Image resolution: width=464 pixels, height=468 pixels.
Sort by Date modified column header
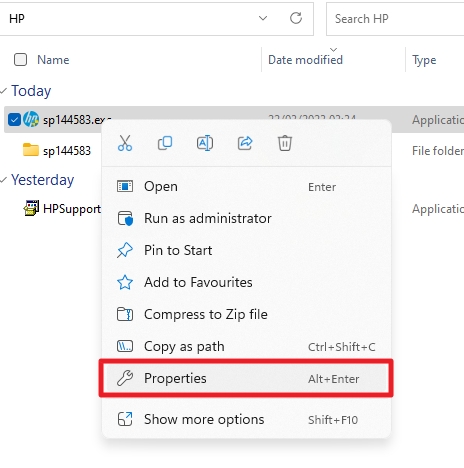(x=305, y=60)
